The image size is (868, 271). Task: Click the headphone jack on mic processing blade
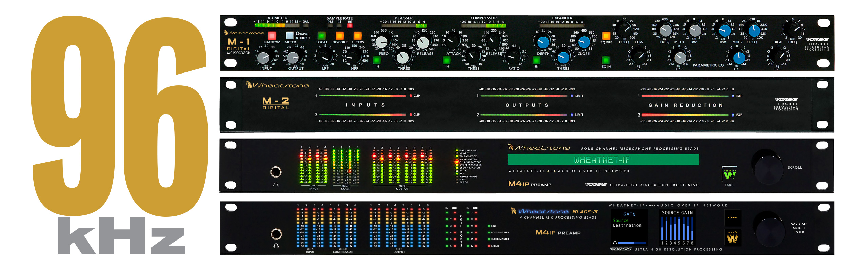[x=276, y=172]
